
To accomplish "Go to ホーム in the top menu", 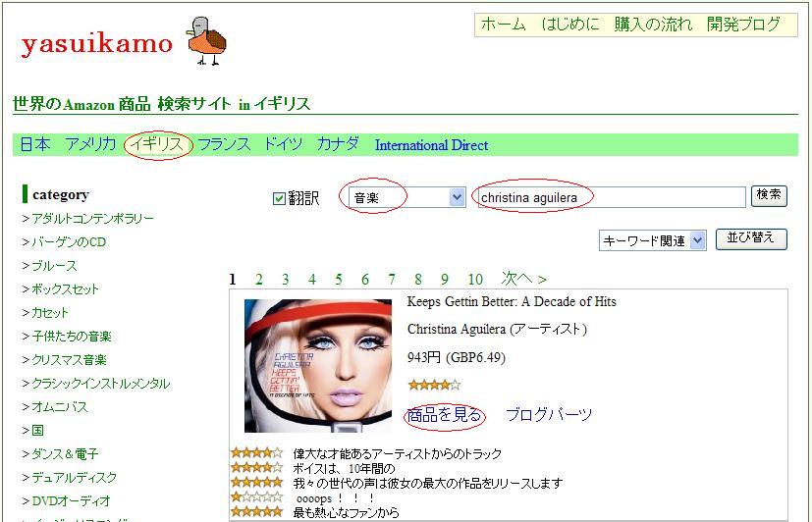I will 504,25.
